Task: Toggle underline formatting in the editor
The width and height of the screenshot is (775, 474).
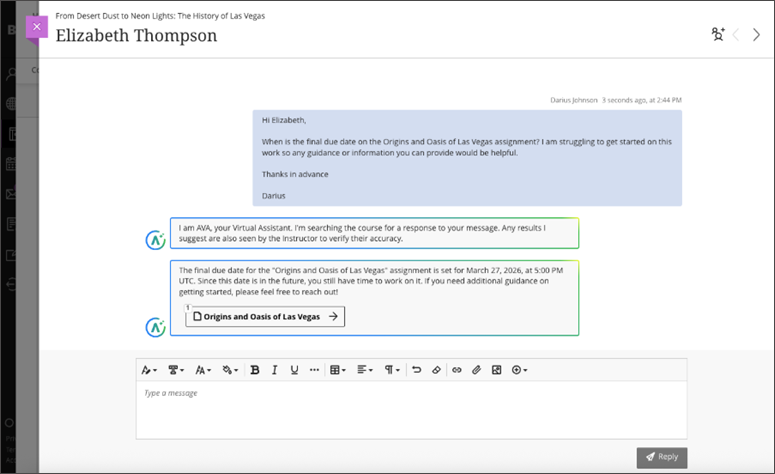Action: click(294, 370)
